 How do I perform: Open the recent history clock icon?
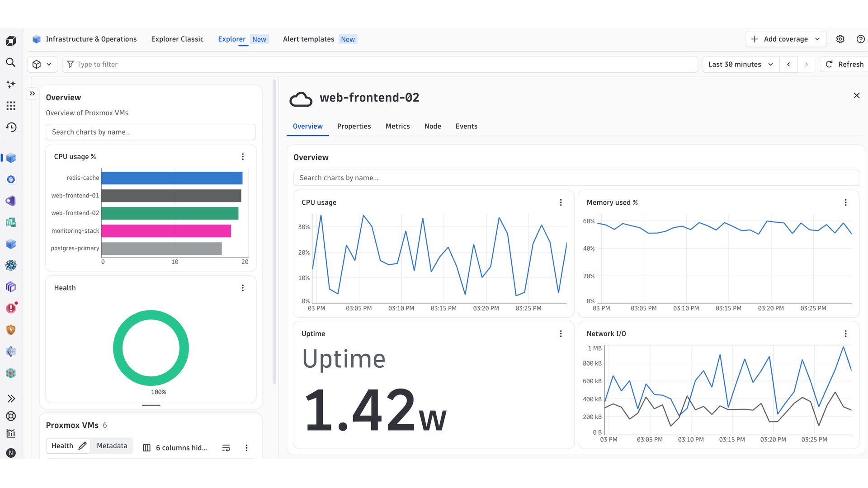[x=11, y=127]
